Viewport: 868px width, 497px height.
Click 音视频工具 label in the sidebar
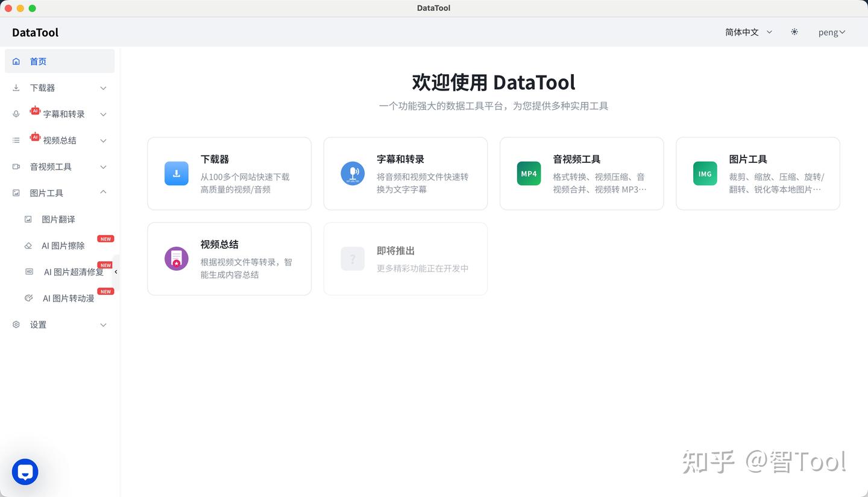coord(51,167)
